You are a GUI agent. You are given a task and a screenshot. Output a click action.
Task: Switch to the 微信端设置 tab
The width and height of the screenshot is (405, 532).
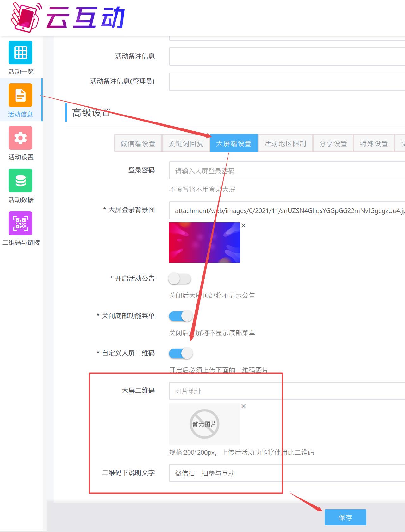pyautogui.click(x=138, y=143)
